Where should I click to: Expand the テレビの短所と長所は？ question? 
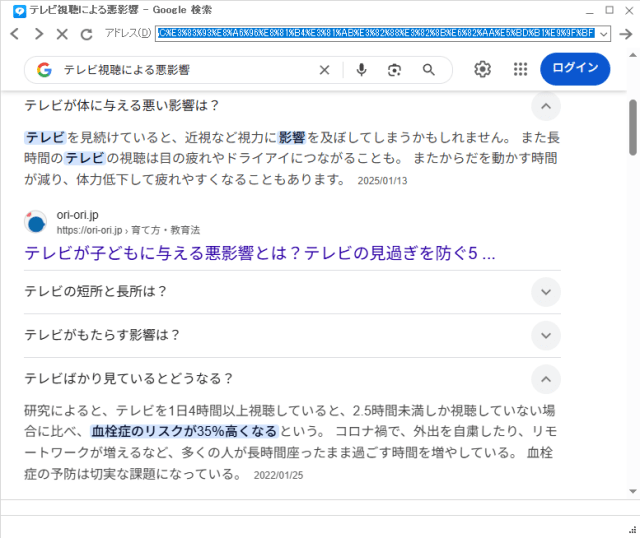[x=546, y=292]
